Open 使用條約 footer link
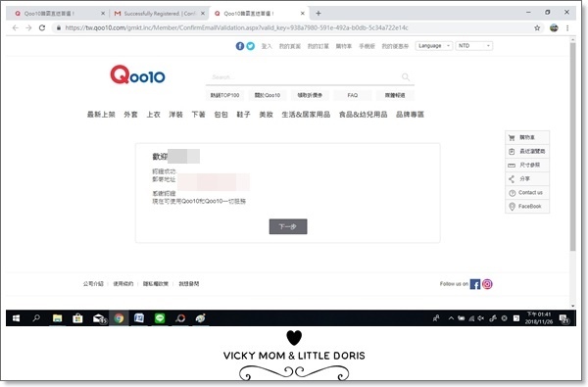The width and height of the screenshot is (588, 387). 123,284
